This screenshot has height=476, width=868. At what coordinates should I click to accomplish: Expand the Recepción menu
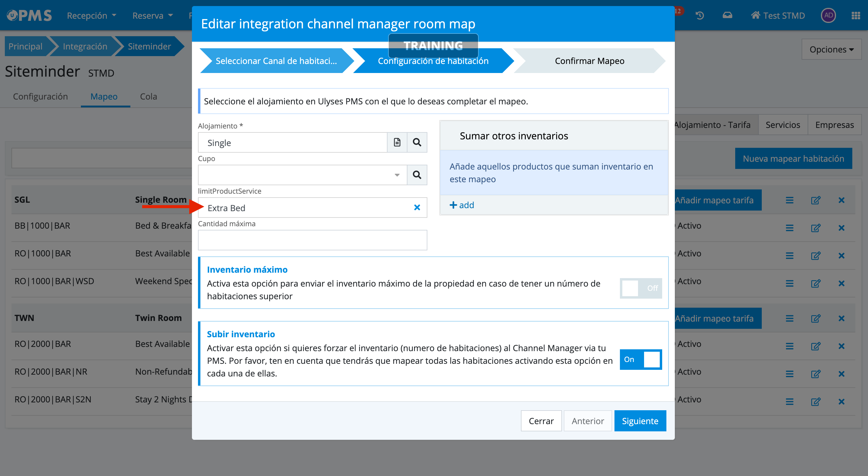click(91, 15)
